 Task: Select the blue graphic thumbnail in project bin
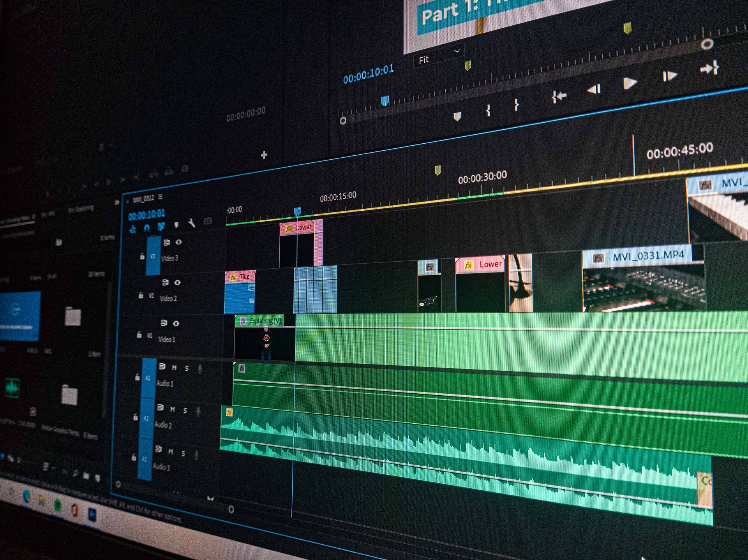pyautogui.click(x=20, y=316)
